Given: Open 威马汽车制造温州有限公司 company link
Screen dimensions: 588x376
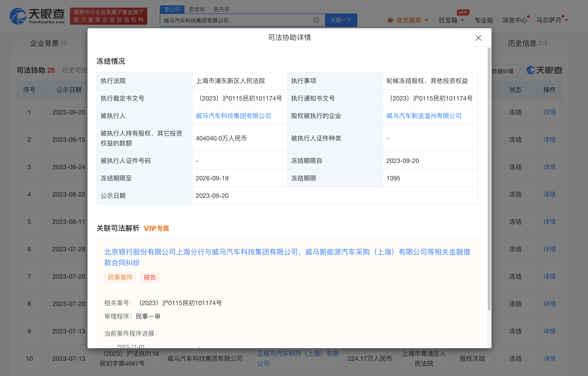Looking at the screenshot, I should click(424, 116).
